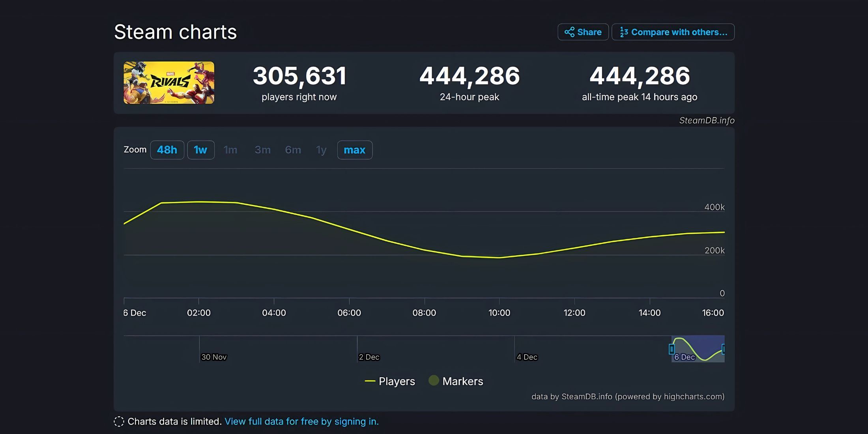Click the 400k axis label
Image resolution: width=868 pixels, height=434 pixels.
(x=715, y=207)
